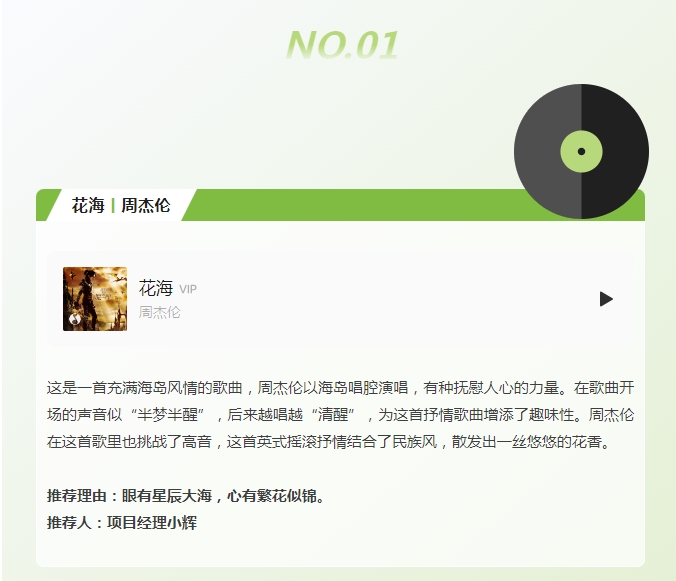
Task: Click the 推荐理由 recommendation reason line
Action: coord(185,496)
